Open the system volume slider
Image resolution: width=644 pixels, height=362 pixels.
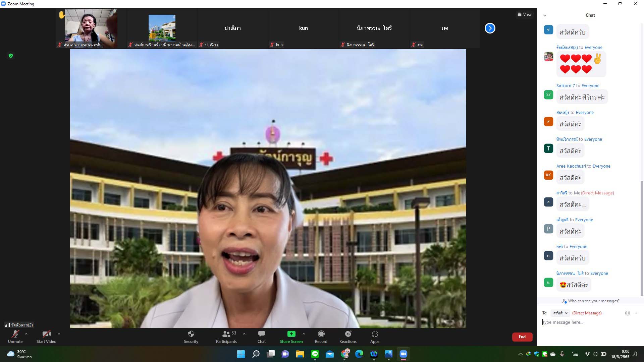click(595, 354)
